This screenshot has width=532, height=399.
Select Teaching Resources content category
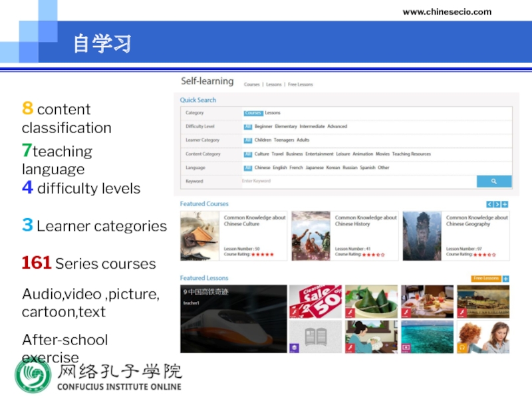point(411,154)
